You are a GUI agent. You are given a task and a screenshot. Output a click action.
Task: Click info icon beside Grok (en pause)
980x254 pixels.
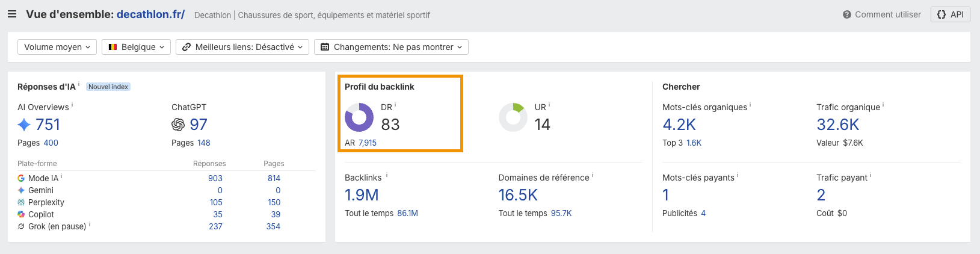pos(90,225)
